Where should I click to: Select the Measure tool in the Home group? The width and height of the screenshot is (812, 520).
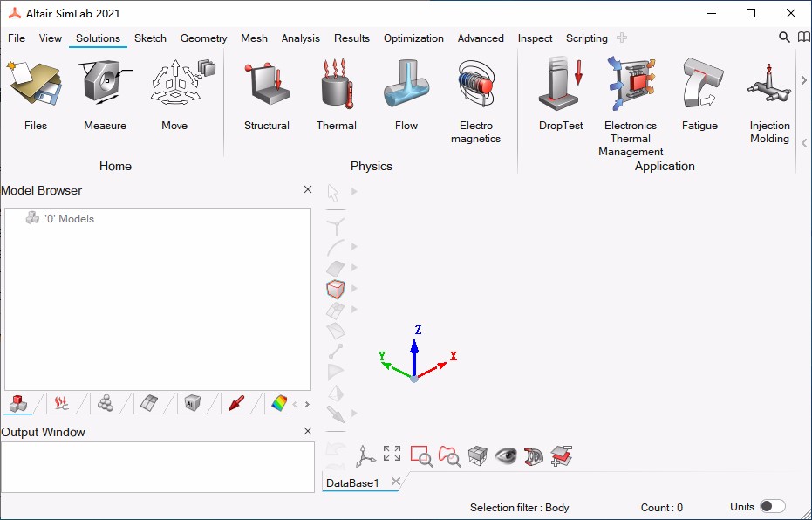(104, 85)
